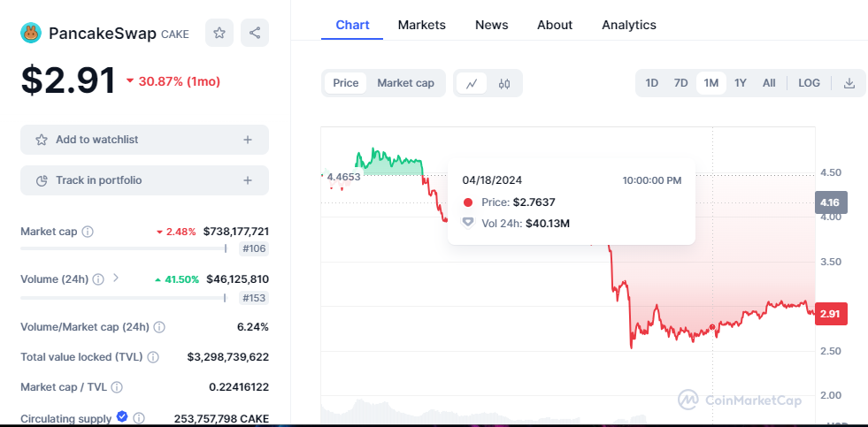Click the PancakeSwap bunny logo
Image resolution: width=868 pixels, height=427 pixels.
[31, 33]
